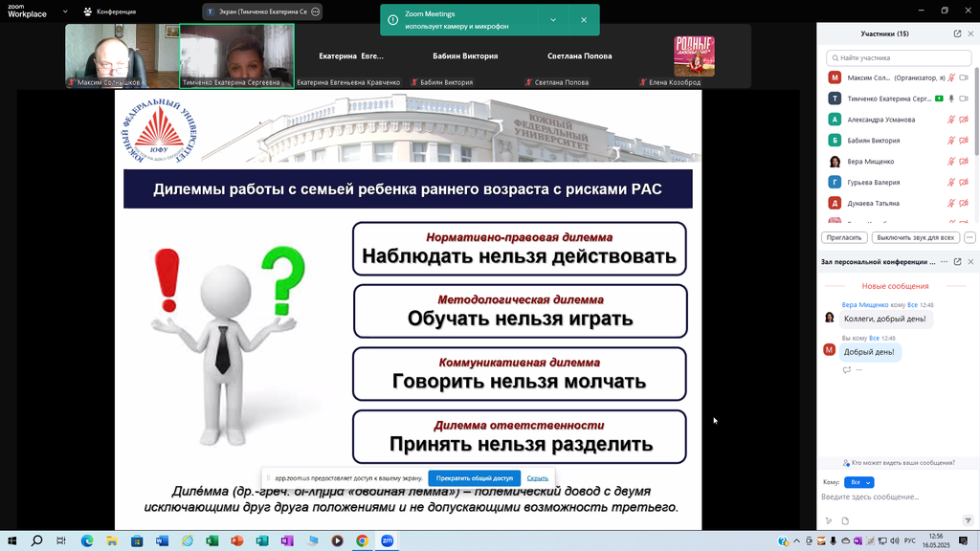Open more options next to mute all

[x=969, y=237]
